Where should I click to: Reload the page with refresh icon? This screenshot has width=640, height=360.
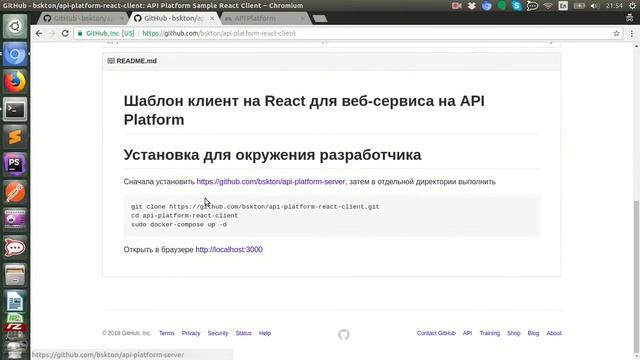coord(65,33)
